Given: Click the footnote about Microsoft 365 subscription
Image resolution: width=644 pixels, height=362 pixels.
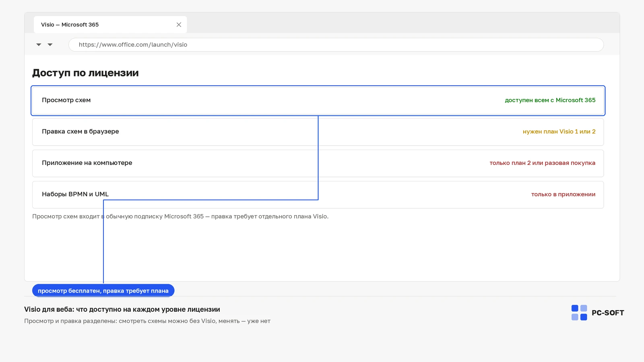Looking at the screenshot, I should pyautogui.click(x=180, y=216).
